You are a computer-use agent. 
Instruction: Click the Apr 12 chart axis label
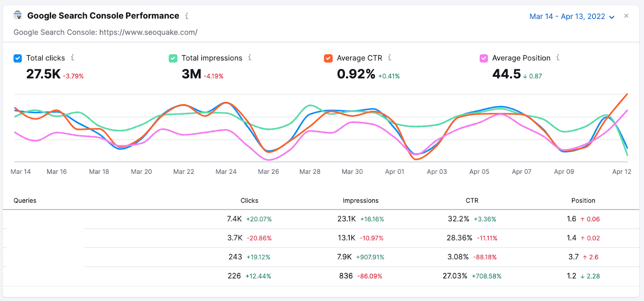pyautogui.click(x=622, y=171)
